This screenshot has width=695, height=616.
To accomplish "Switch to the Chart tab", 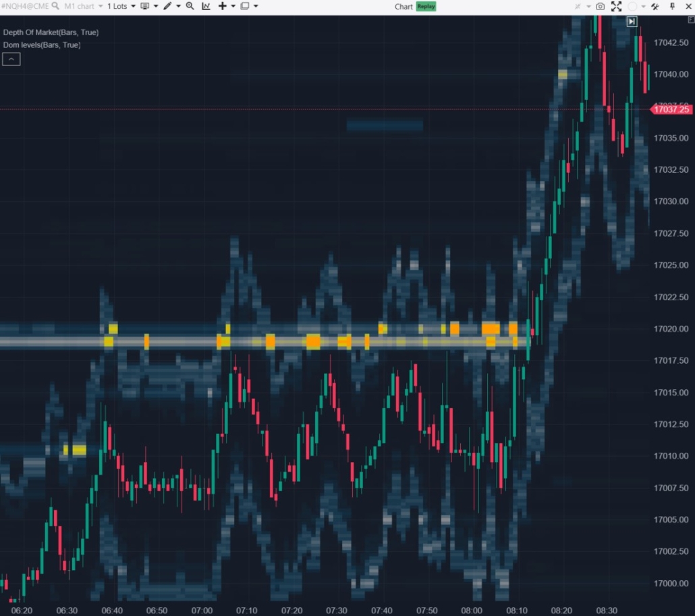I will pyautogui.click(x=403, y=6).
